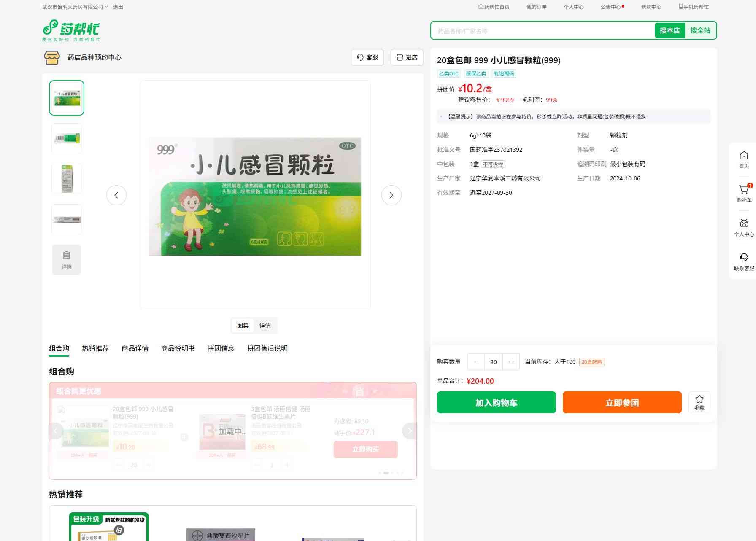Increase purchase quantity with plus button
756x541 pixels.
tap(511, 362)
